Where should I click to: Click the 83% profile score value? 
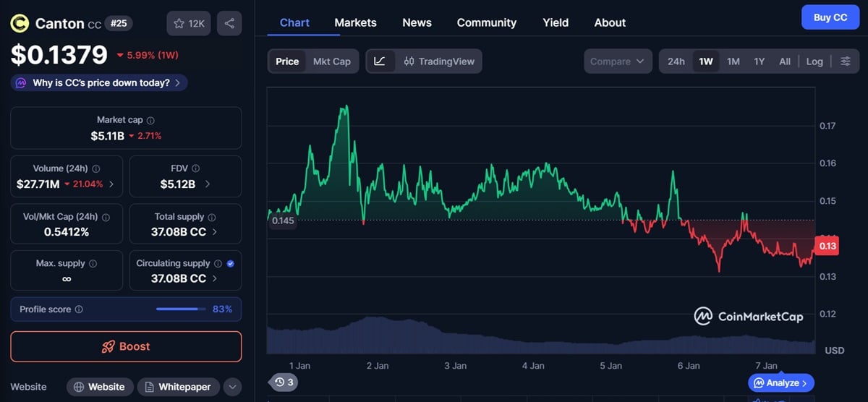click(x=222, y=309)
